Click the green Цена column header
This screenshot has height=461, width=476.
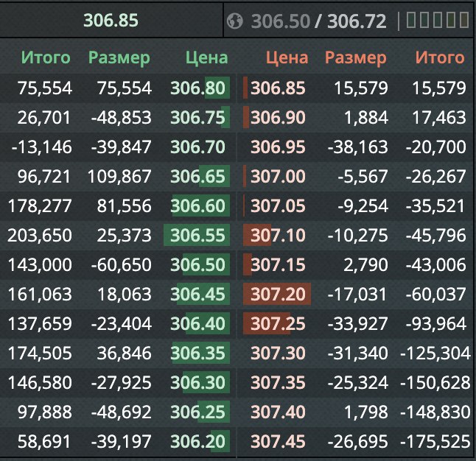(207, 57)
